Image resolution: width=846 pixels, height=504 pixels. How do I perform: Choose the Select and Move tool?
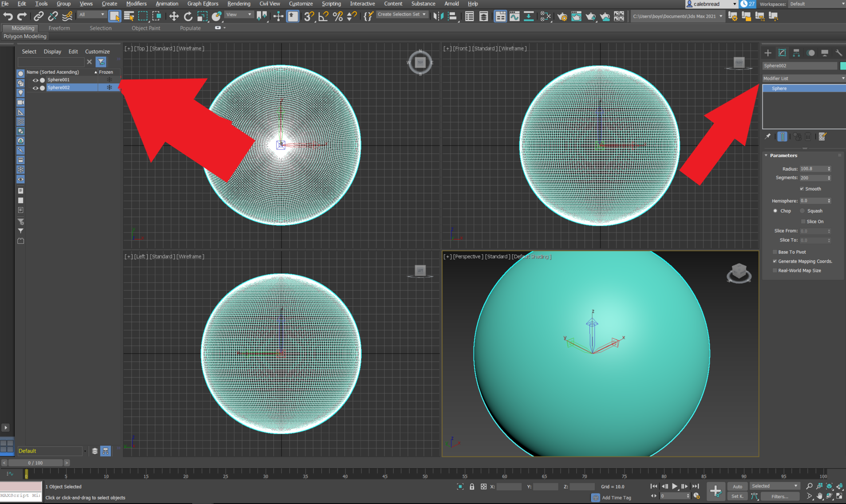point(174,16)
